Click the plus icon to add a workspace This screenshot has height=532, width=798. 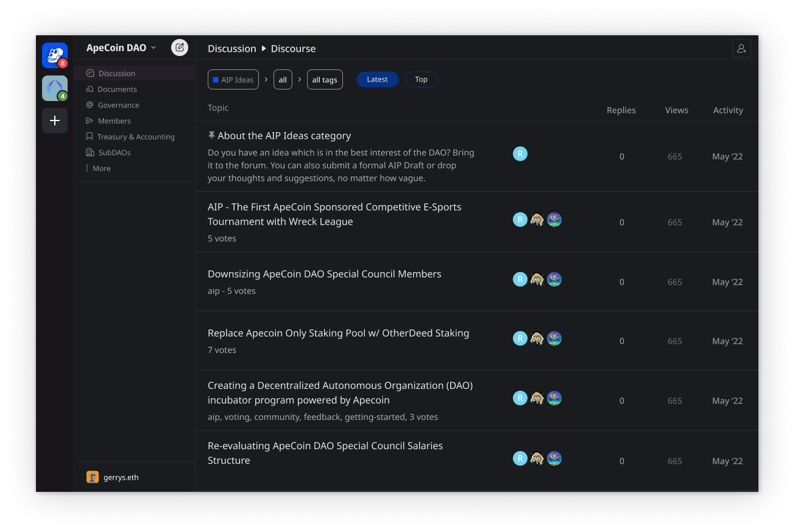tap(54, 121)
